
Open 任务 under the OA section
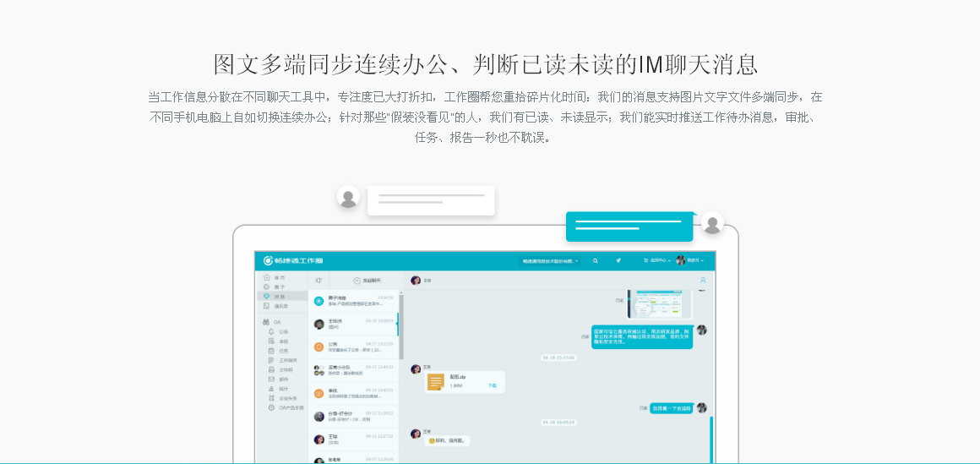(x=283, y=351)
